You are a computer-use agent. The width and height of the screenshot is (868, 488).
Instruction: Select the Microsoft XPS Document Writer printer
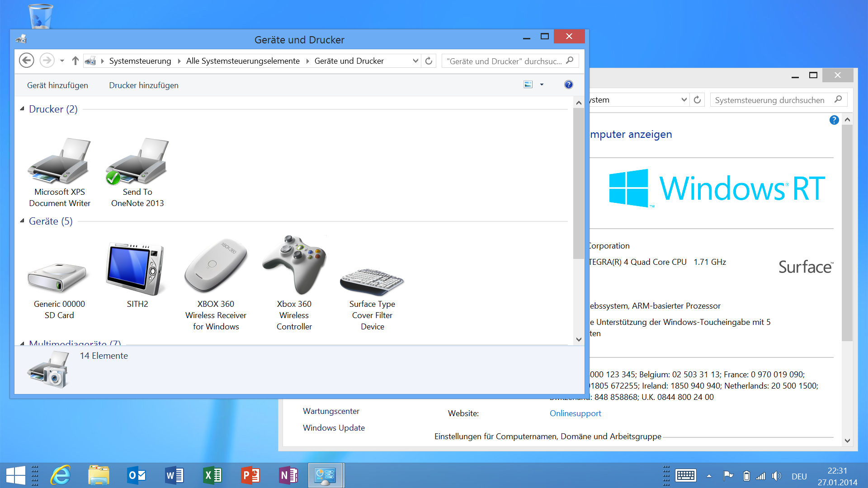point(59,172)
